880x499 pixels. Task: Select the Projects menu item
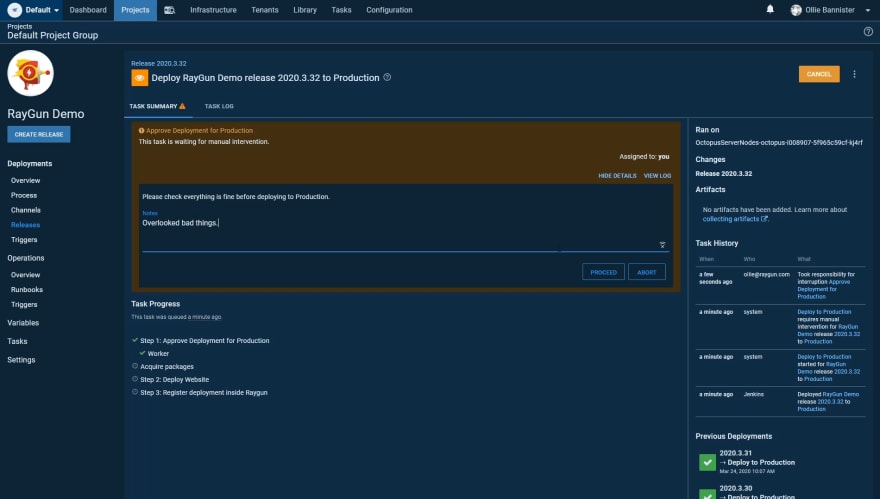tap(135, 10)
